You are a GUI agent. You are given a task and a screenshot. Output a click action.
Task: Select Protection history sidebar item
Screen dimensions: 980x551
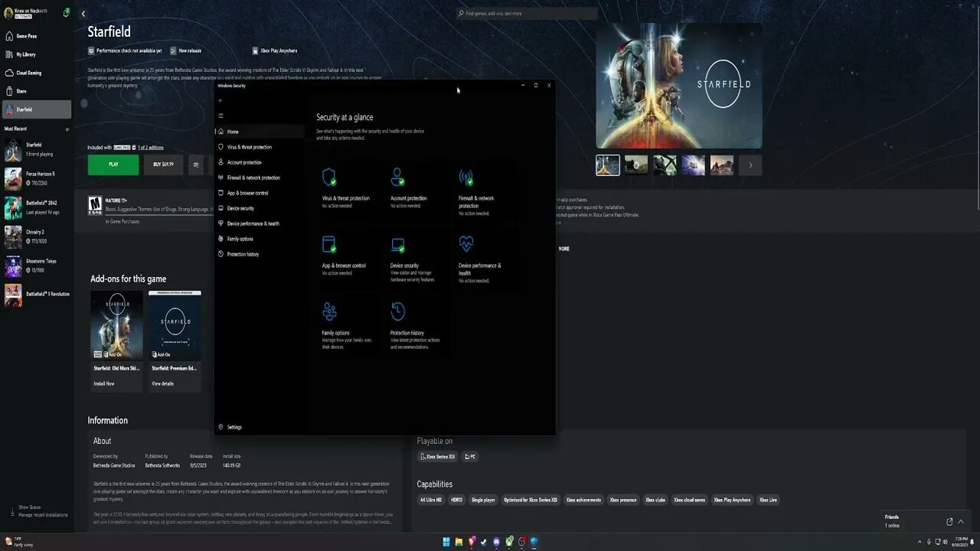coord(259,254)
